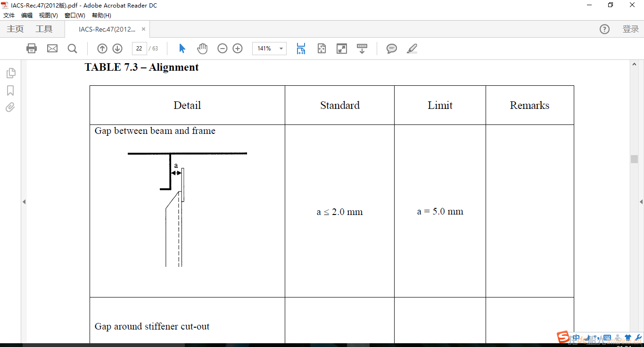Close the IACS-Rec.47 document tab

click(144, 29)
